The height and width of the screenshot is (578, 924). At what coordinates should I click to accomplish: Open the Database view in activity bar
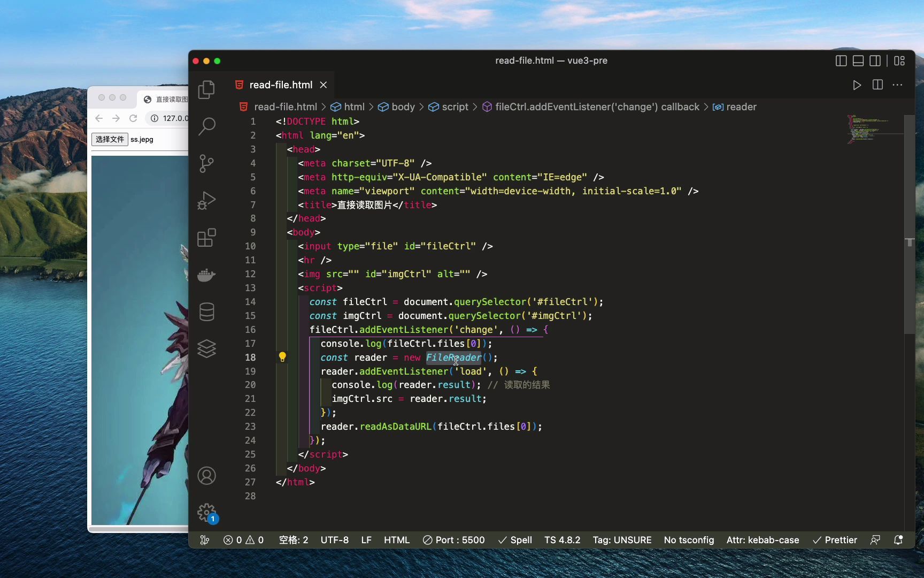206,311
